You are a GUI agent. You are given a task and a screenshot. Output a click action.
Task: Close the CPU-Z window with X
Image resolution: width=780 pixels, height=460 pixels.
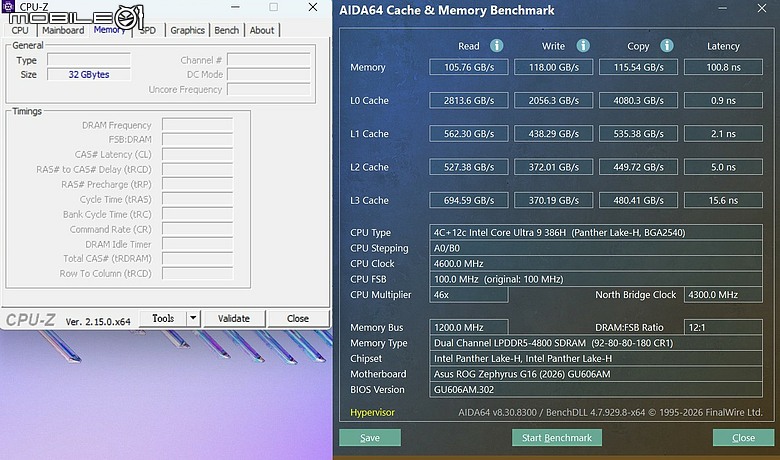[x=313, y=7]
